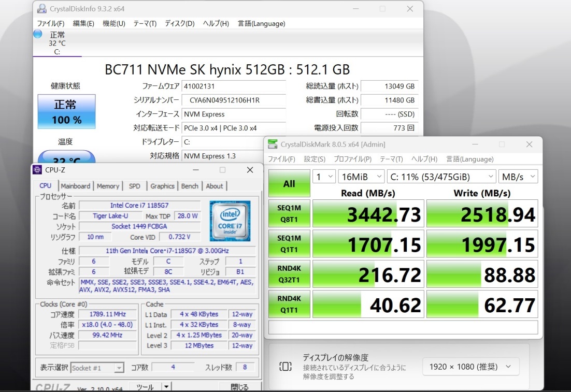The height and width of the screenshot is (392, 571).
Task: Run the SEQ1M Q1T1 benchmark
Action: click(289, 244)
